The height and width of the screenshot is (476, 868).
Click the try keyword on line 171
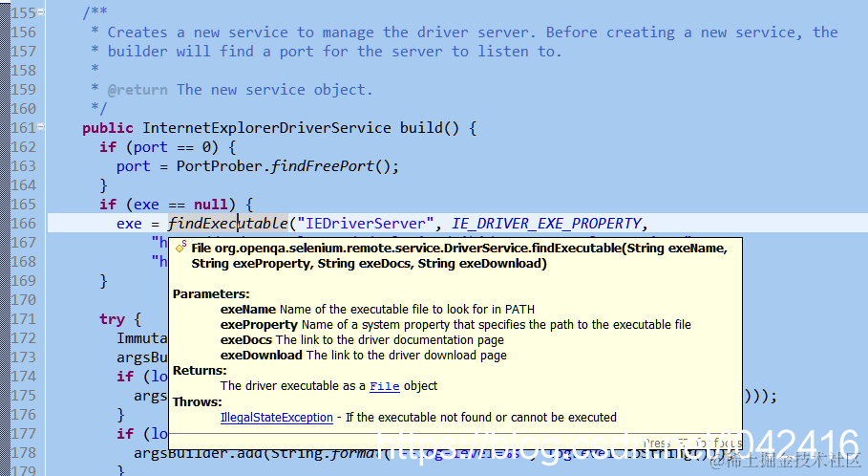pyautogui.click(x=113, y=319)
